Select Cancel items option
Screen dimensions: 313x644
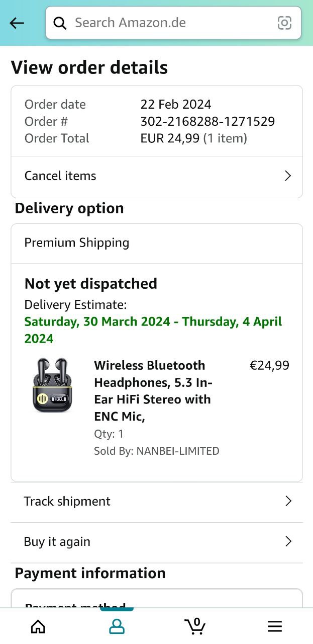click(60, 176)
